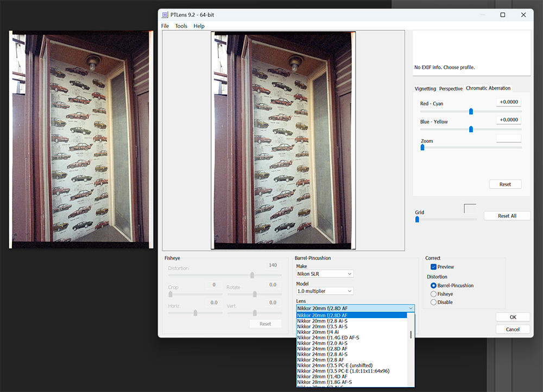Open the Grid color swatch box
The image size is (543, 392).
coord(470,209)
